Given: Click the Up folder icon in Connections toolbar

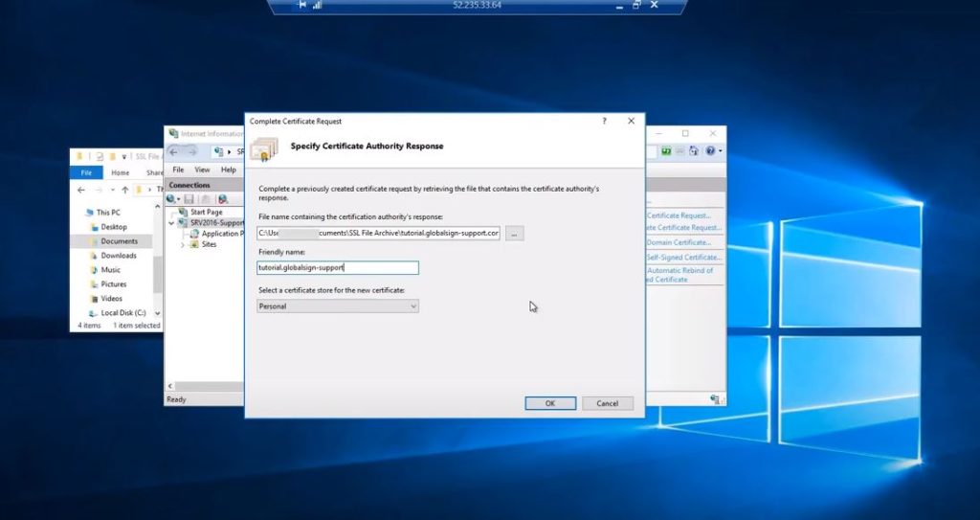Looking at the screenshot, I should coord(206,199).
